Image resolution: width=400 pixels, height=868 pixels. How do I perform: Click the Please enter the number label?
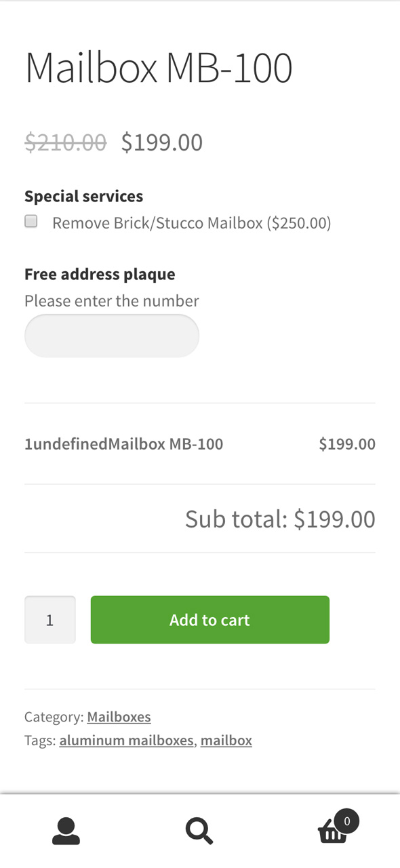[112, 300]
